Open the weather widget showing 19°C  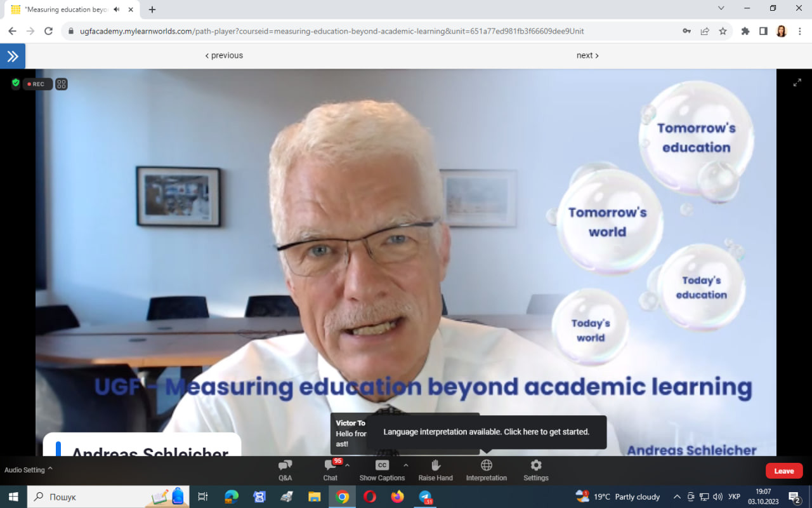point(618,497)
